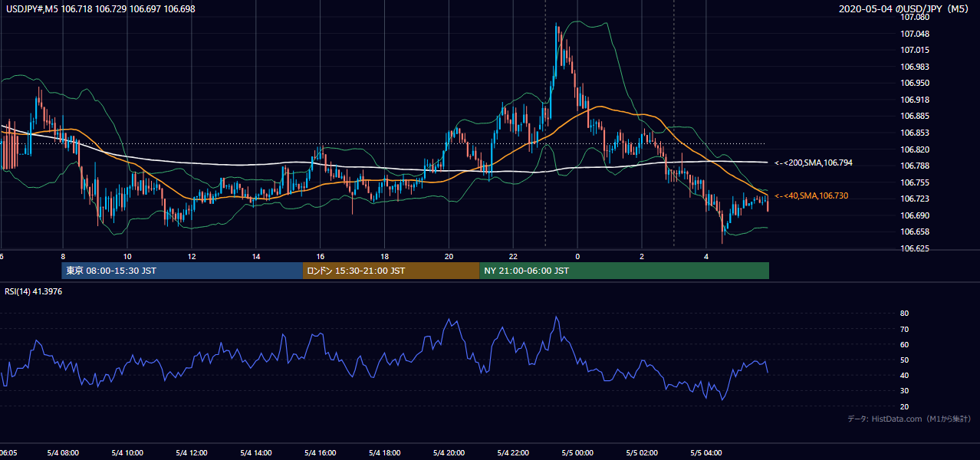Click price axis value 106.853
The height and width of the screenshot is (460, 980).
click(915, 133)
